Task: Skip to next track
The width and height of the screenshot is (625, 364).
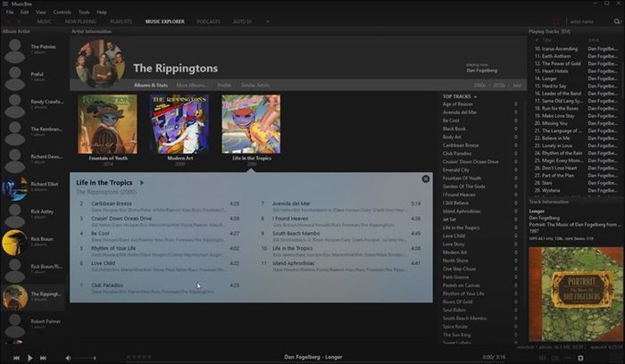Action: [x=43, y=358]
